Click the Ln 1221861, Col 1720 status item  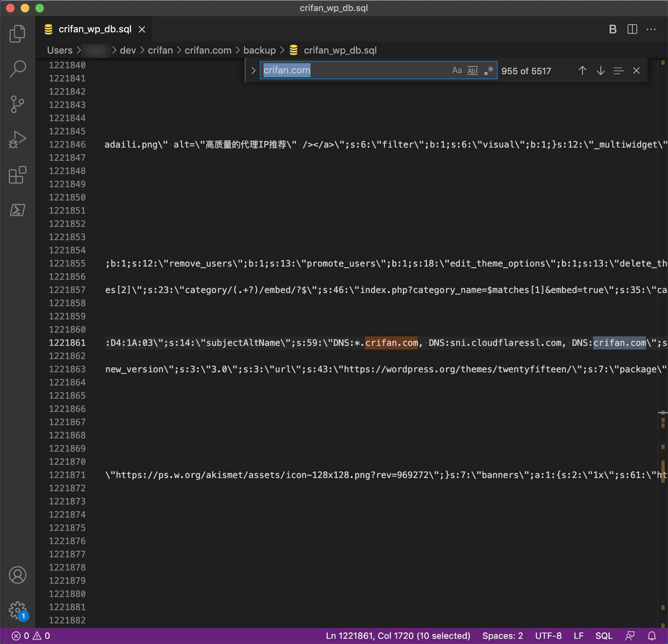(398, 636)
